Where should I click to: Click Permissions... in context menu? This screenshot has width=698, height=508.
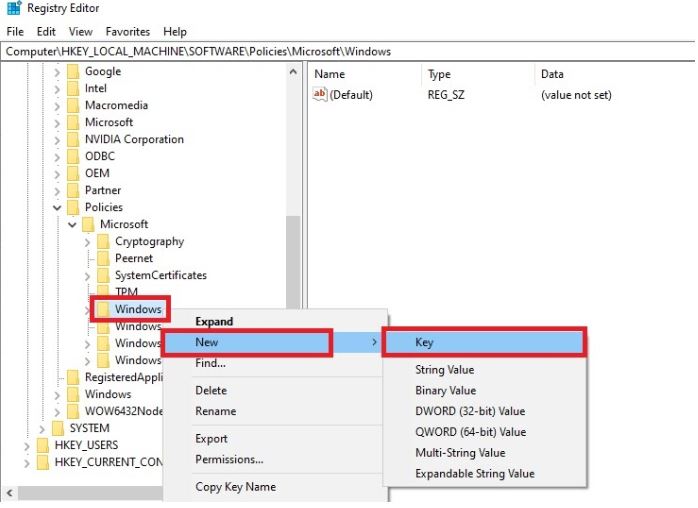pos(229,459)
